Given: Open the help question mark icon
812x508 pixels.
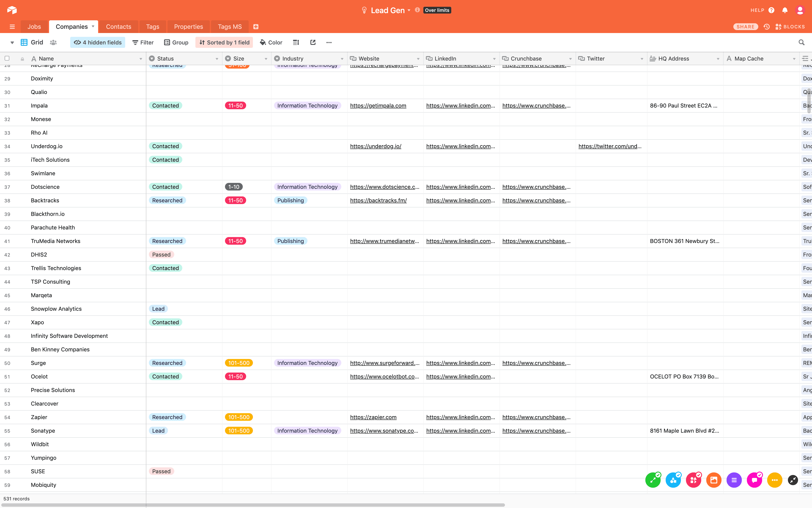Looking at the screenshot, I should pyautogui.click(x=771, y=10).
